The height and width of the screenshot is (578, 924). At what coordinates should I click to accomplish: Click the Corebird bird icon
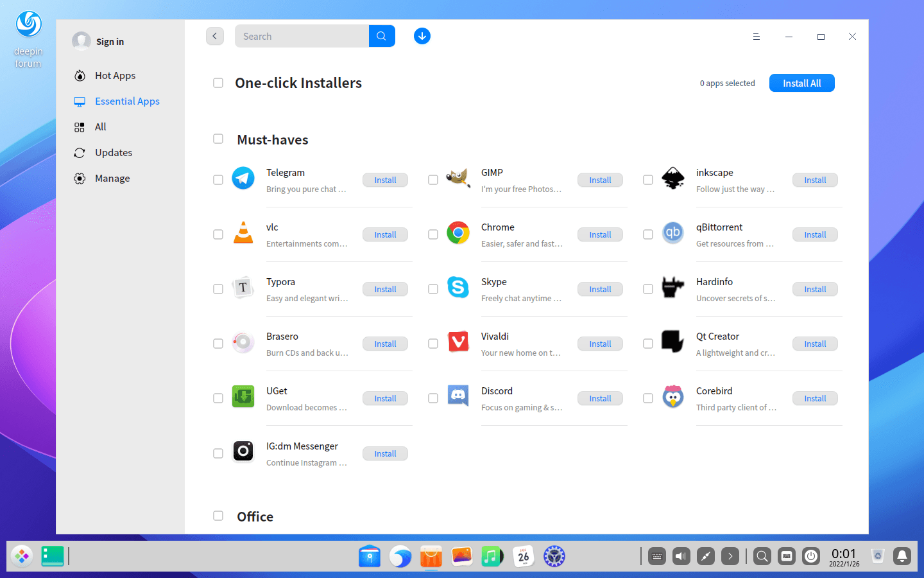click(673, 396)
